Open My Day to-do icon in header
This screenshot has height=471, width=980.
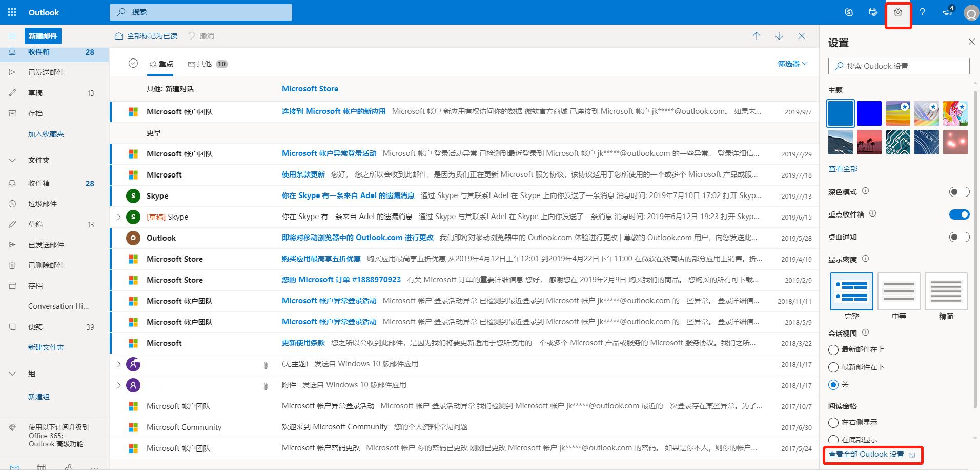(873, 12)
